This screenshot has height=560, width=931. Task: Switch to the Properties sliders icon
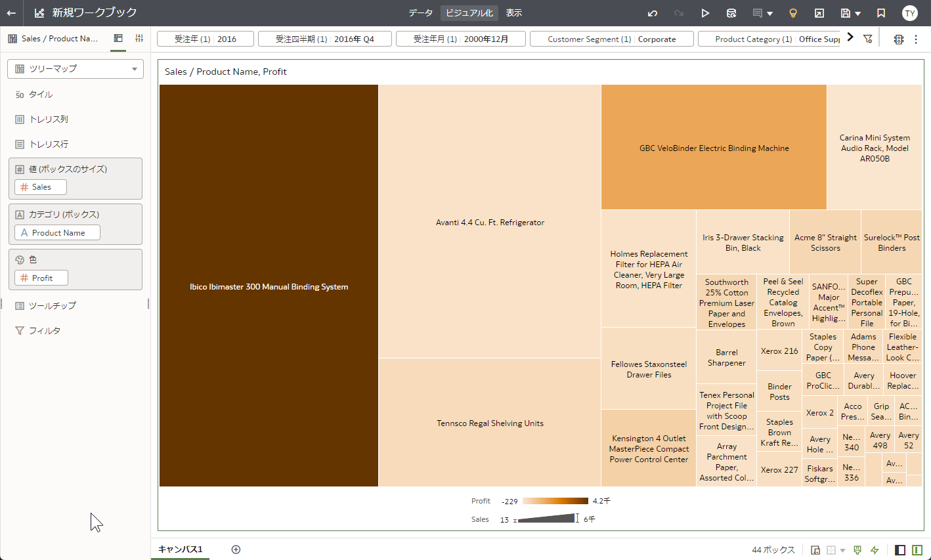[x=139, y=39]
